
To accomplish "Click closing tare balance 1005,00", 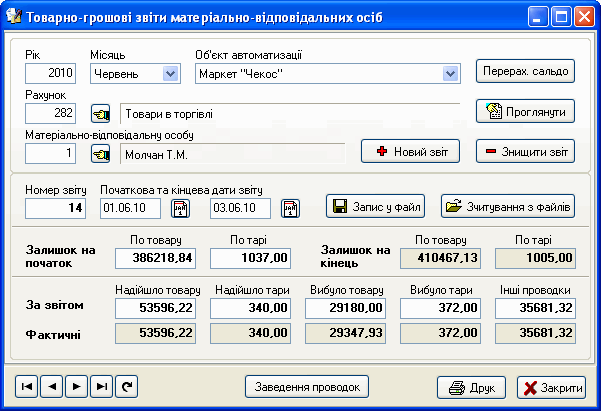I will pyautogui.click(x=535, y=258).
